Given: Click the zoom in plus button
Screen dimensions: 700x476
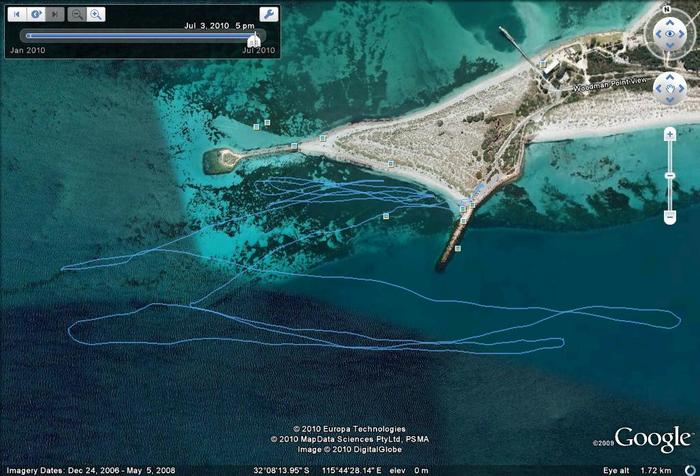Looking at the screenshot, I should click(669, 134).
